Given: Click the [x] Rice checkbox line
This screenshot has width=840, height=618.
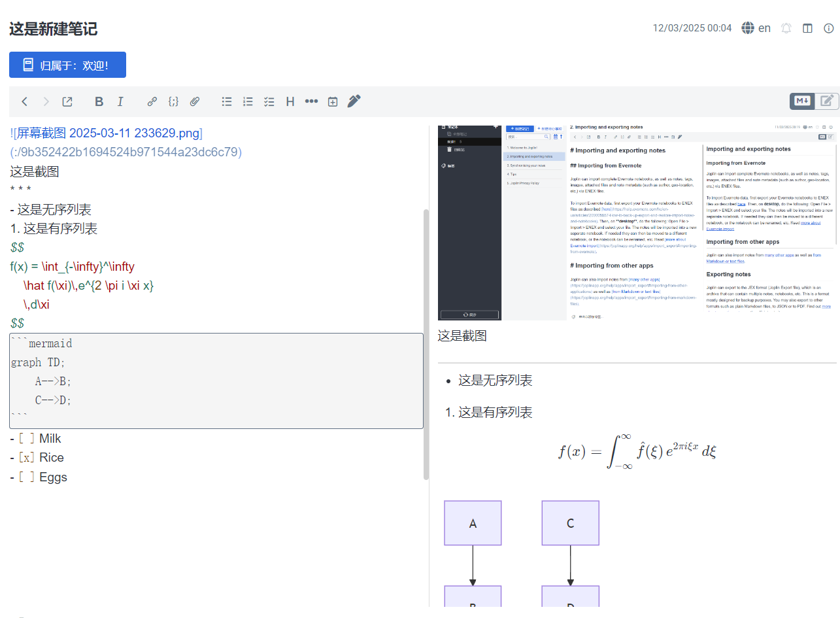Looking at the screenshot, I should tap(37, 457).
